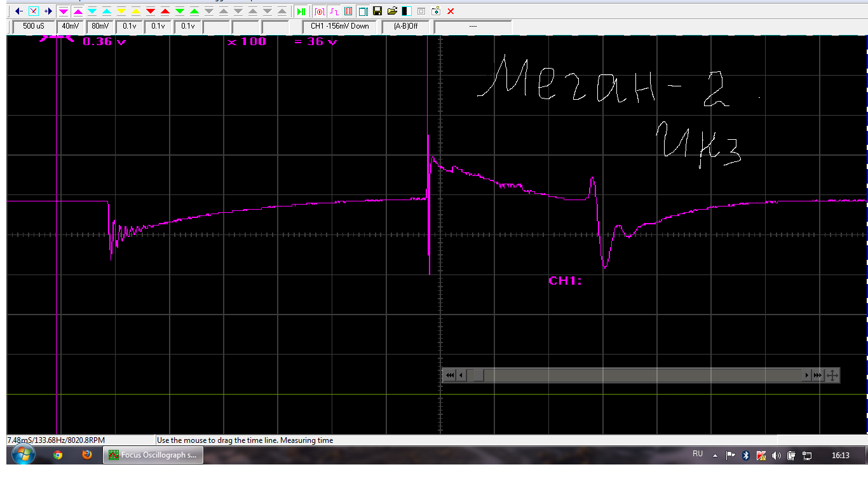Click the cyan down triangle channel button

pyautogui.click(x=92, y=11)
